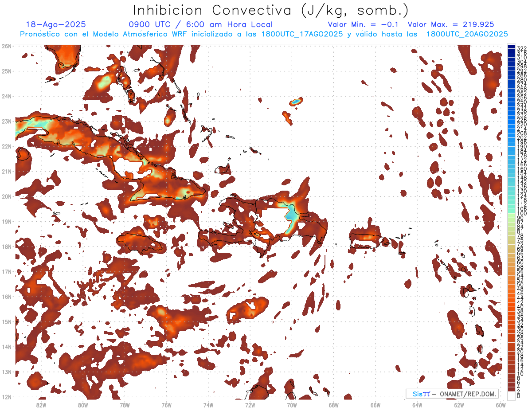Screen dimensions: 532x411
Task: Click the 17N latitude label
Action: (x=7, y=271)
